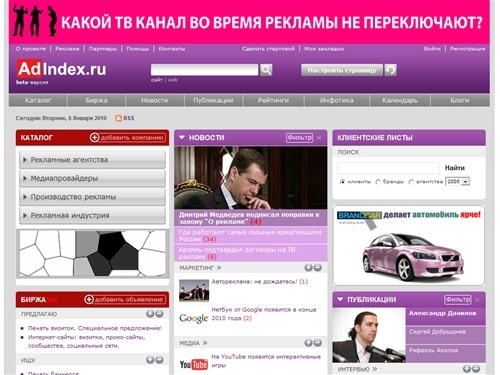Click the top pink ТВ канал banner
Screen dimensions: 500x375
(x=249, y=22)
